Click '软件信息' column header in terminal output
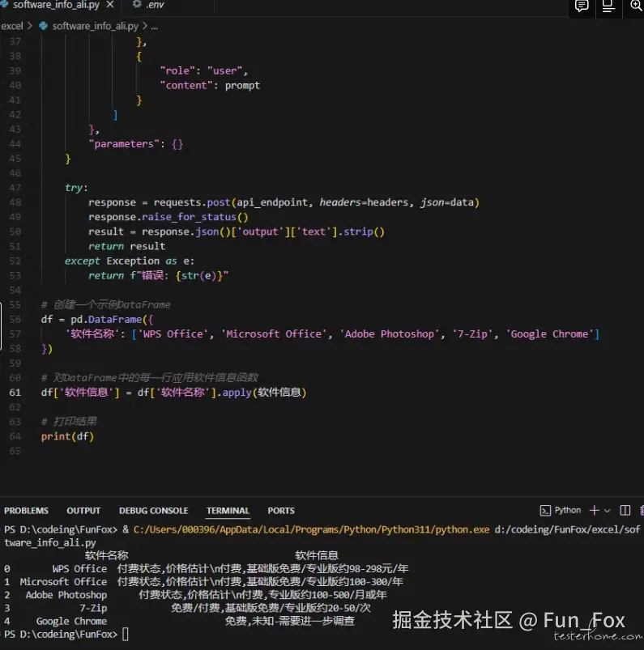The height and width of the screenshot is (650, 644). tap(317, 555)
